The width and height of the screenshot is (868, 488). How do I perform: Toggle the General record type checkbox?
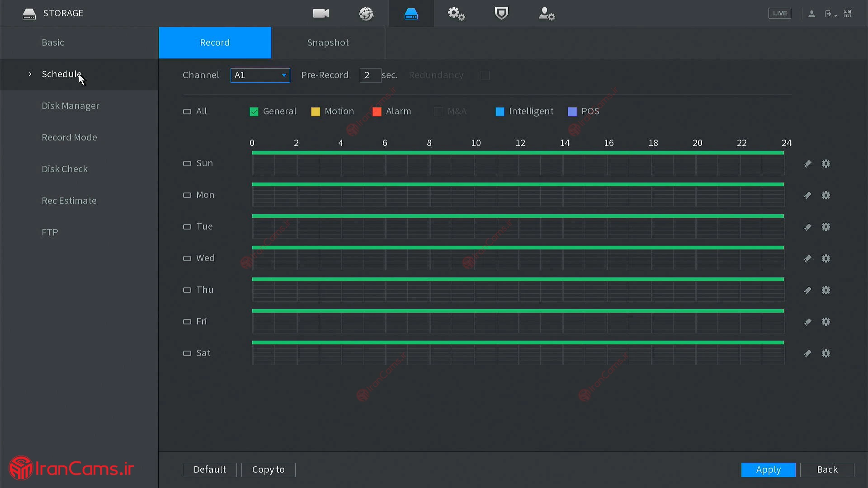point(254,112)
